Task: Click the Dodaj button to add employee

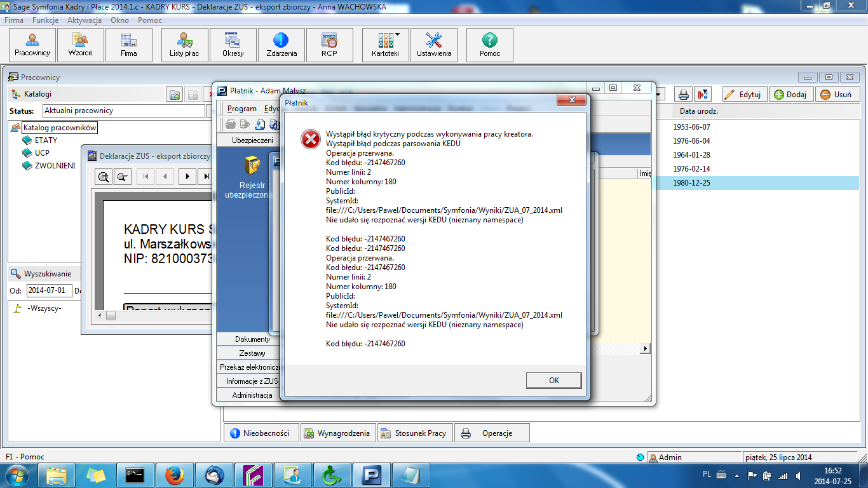Action: click(790, 95)
